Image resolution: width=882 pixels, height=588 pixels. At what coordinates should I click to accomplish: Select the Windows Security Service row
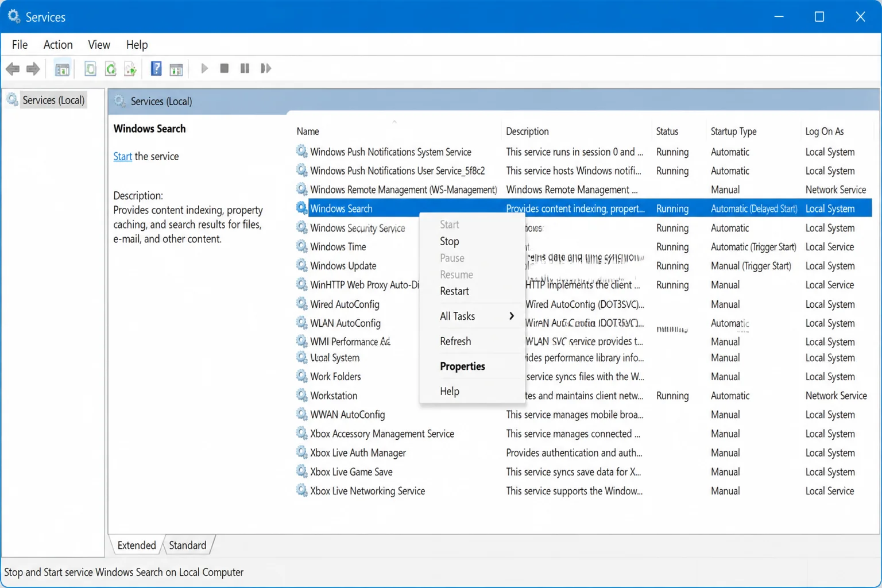583,228
